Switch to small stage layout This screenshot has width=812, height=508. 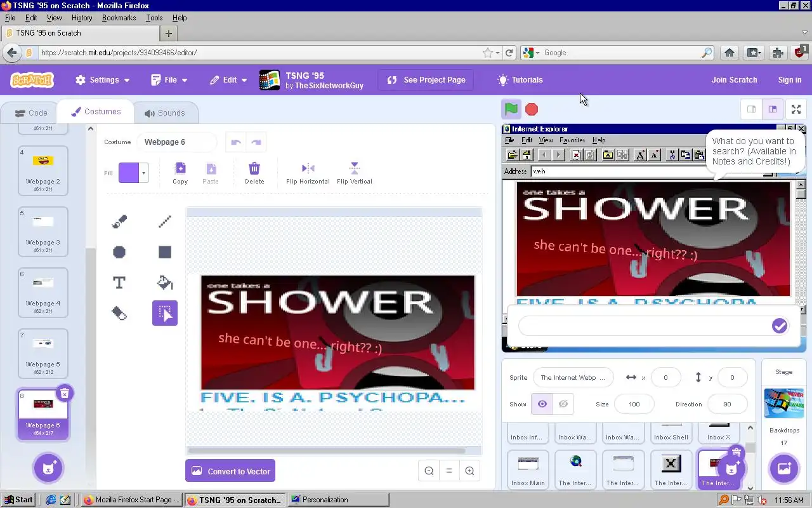(x=752, y=109)
